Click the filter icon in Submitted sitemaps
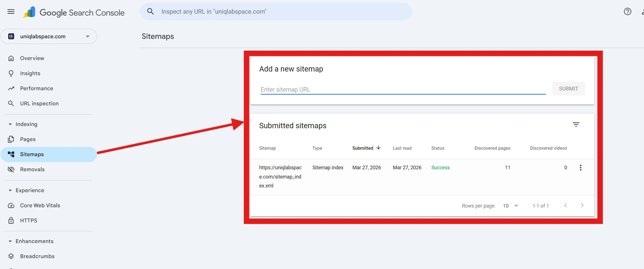This screenshot has width=644, height=269. point(576,125)
